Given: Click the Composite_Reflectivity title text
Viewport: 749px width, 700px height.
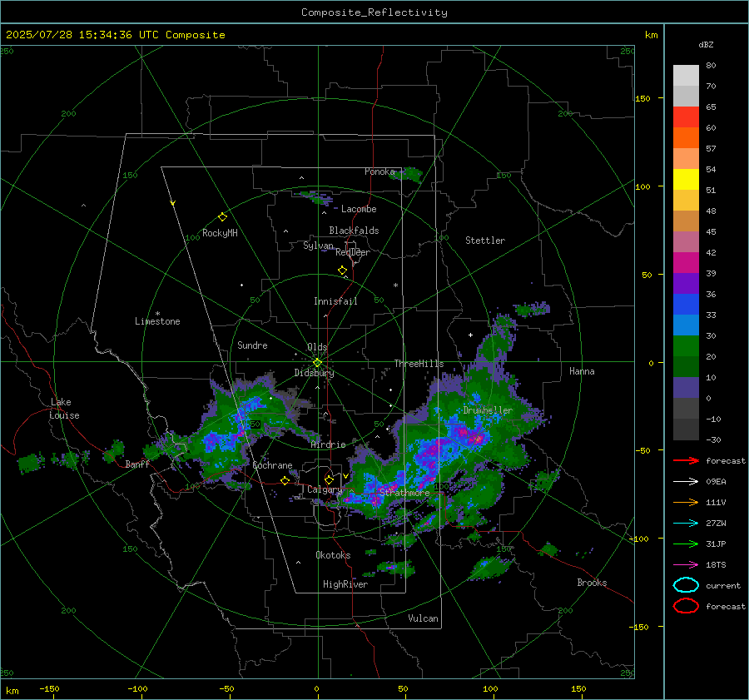Looking at the screenshot, I should [x=374, y=12].
